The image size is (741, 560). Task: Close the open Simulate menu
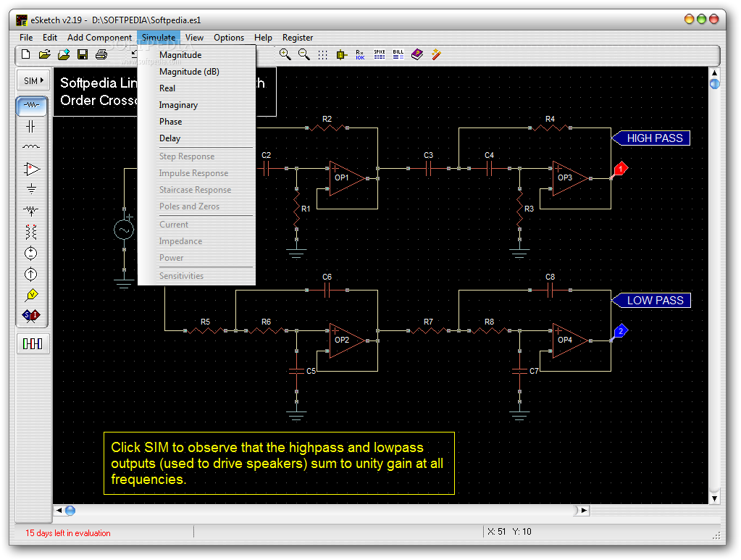[x=159, y=38]
